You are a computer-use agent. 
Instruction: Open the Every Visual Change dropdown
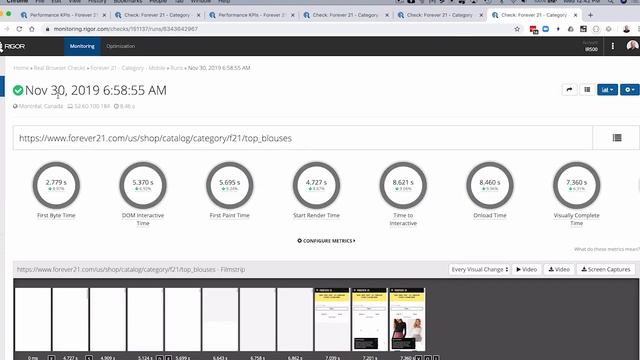tap(479, 269)
